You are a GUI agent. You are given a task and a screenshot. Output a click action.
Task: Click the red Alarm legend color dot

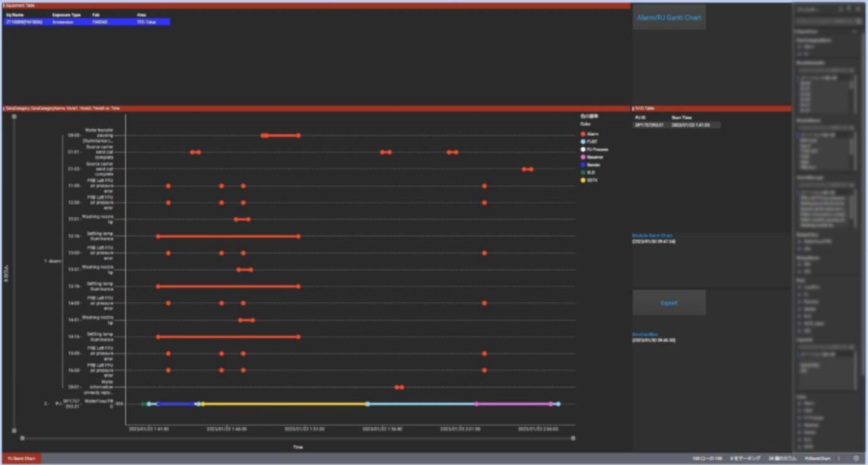583,134
